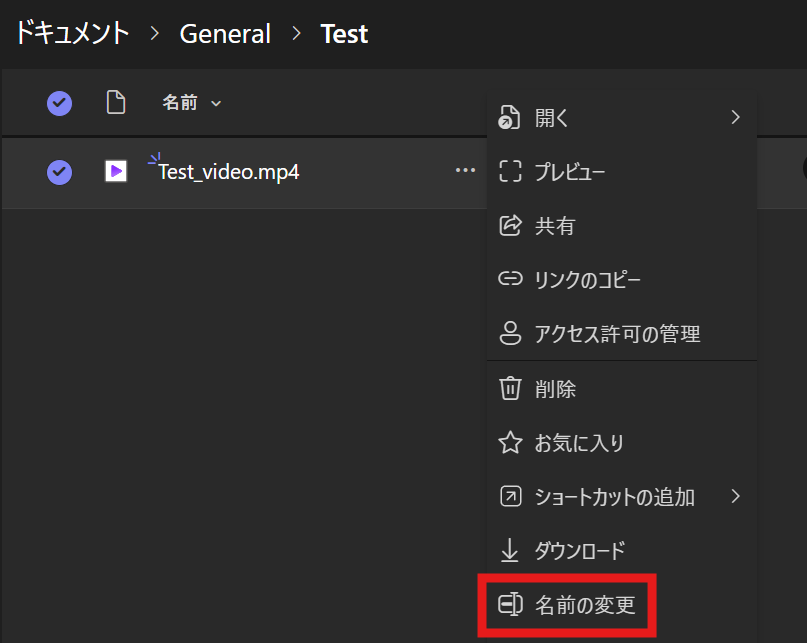Open the 名前 column sort dropdown

(x=215, y=103)
